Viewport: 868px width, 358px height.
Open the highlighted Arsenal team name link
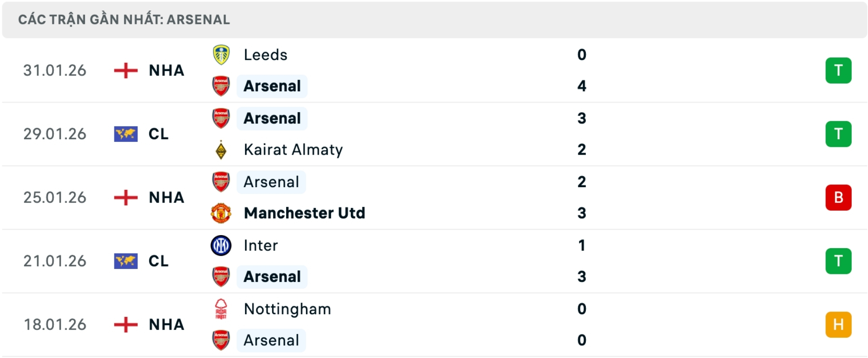pyautogui.click(x=272, y=86)
